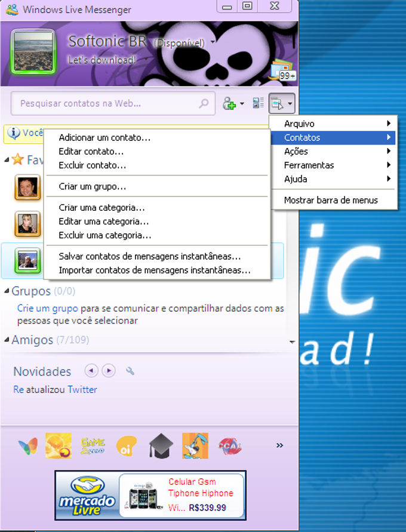Click the Pesquisar contatos na Web search field
This screenshot has width=406, height=532.
[113, 103]
